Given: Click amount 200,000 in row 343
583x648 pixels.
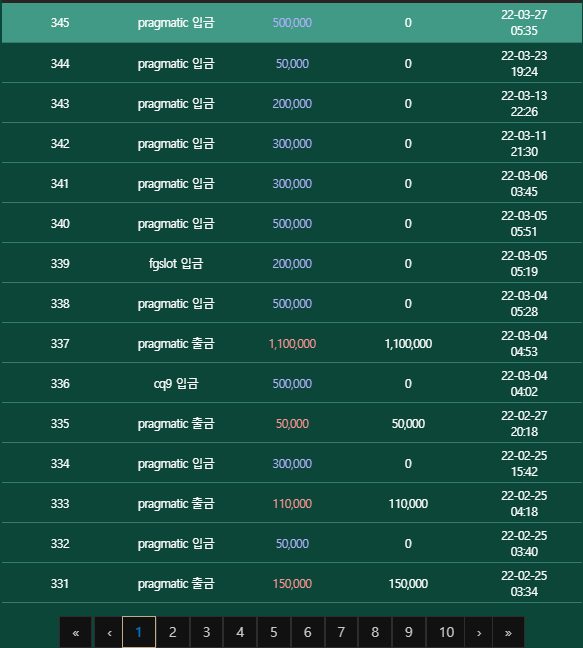Looking at the screenshot, I should tap(292, 104).
